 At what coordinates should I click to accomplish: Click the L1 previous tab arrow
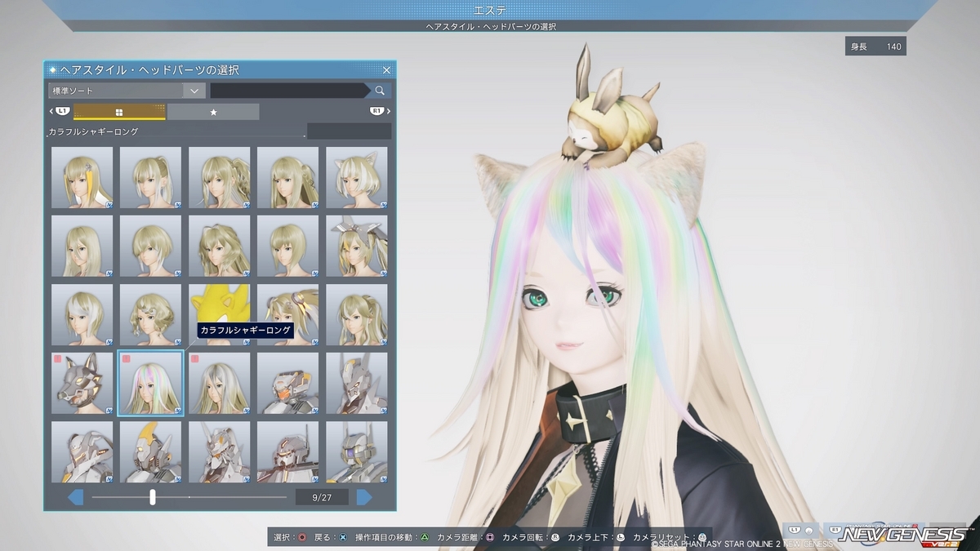click(60, 111)
